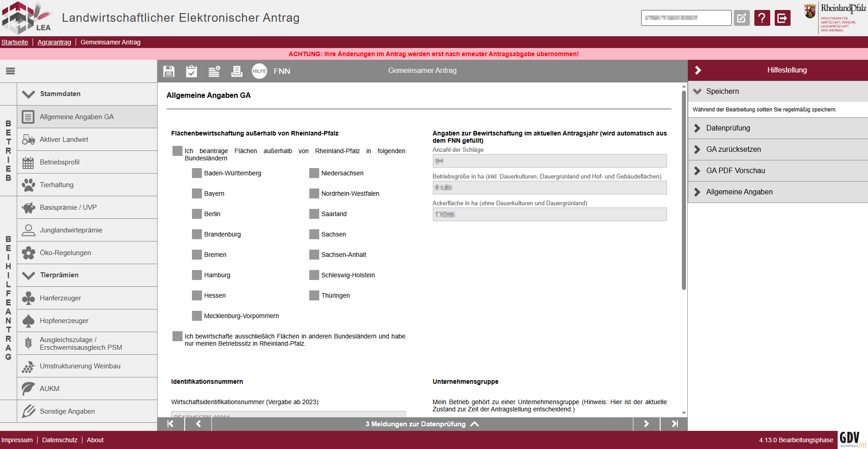Click the save floppy disk icon
The image size is (868, 449).
(x=169, y=71)
